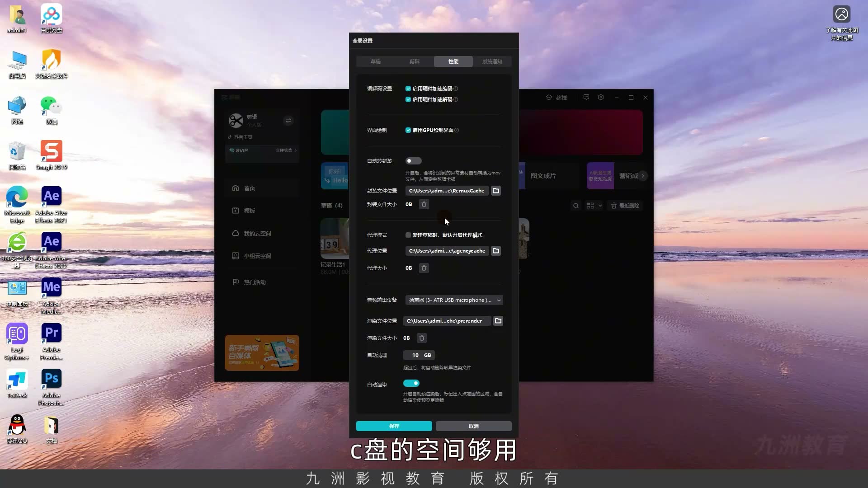
Task: Open the ToDesk desktop icon
Action: [17, 384]
